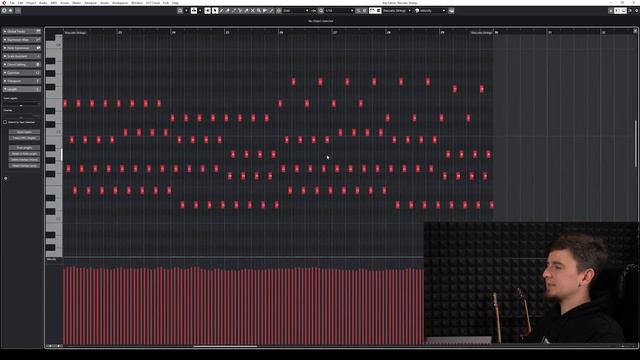
Task: Click the Freeze MIDI Lengths button
Action: coord(24,138)
